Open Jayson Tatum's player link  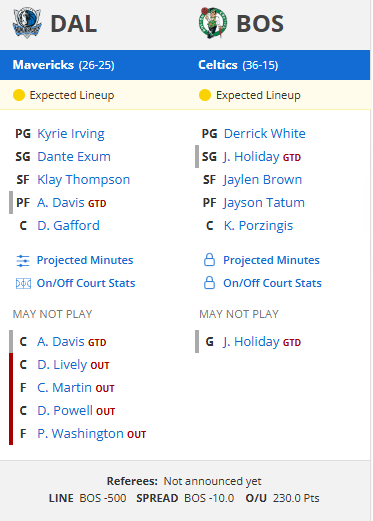[264, 203]
